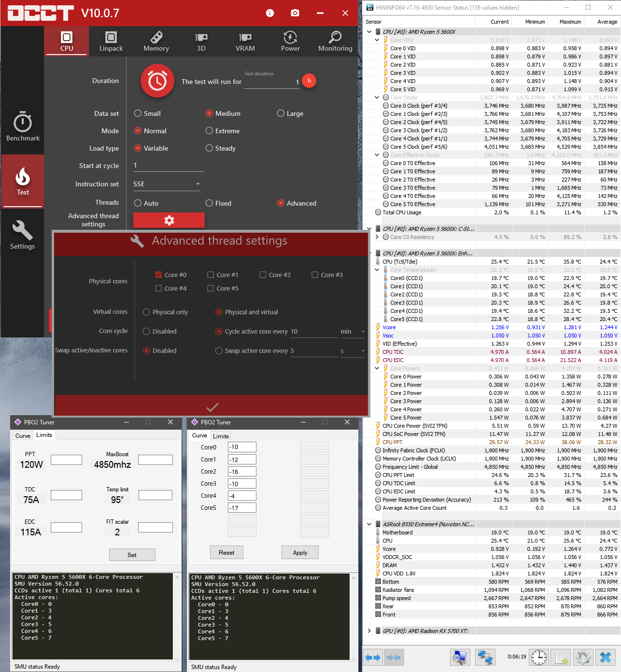Tick the Core #5 checkbox
This screenshot has height=672, width=621.
pyautogui.click(x=211, y=288)
